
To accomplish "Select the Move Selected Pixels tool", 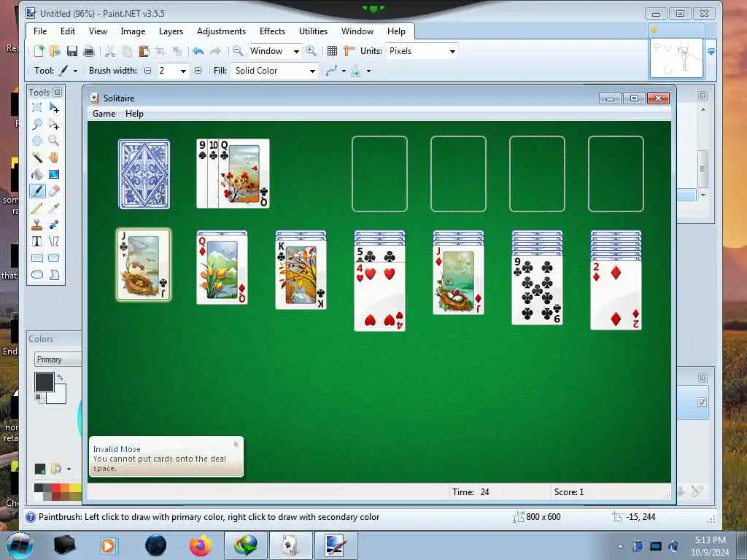I will 54,108.
